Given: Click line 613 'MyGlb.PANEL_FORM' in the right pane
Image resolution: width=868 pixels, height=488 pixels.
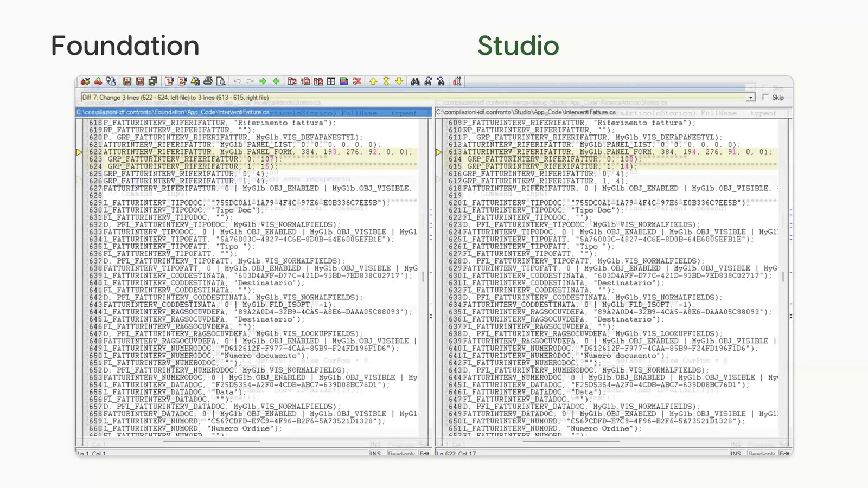Looking at the screenshot, I should pos(616,152).
